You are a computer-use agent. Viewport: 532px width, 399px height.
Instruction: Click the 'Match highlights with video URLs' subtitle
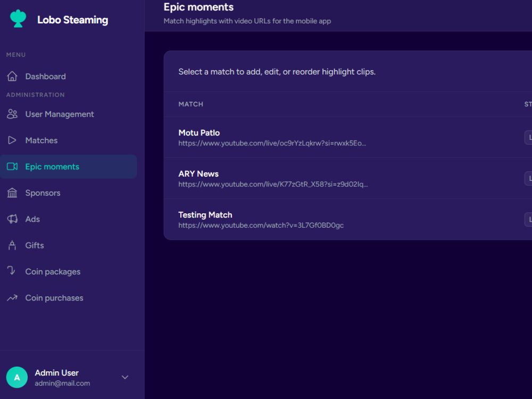click(x=247, y=21)
